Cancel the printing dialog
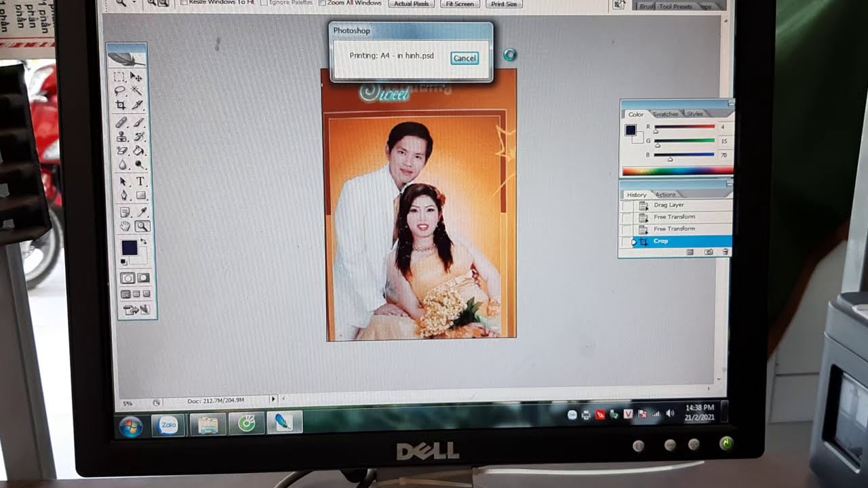This screenshot has width=868, height=488. [x=465, y=58]
